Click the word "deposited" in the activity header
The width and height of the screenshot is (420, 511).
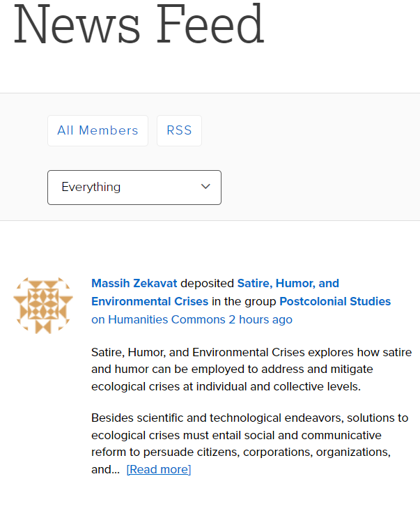point(208,283)
